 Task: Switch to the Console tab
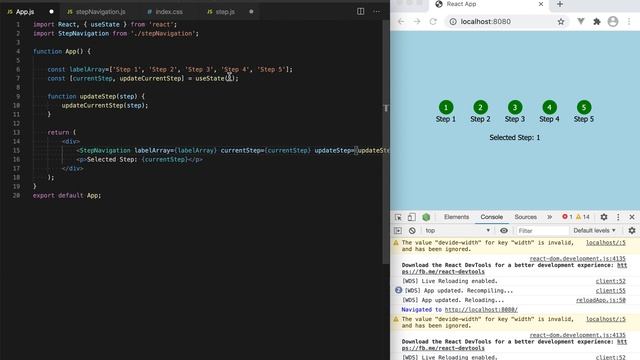[491, 217]
